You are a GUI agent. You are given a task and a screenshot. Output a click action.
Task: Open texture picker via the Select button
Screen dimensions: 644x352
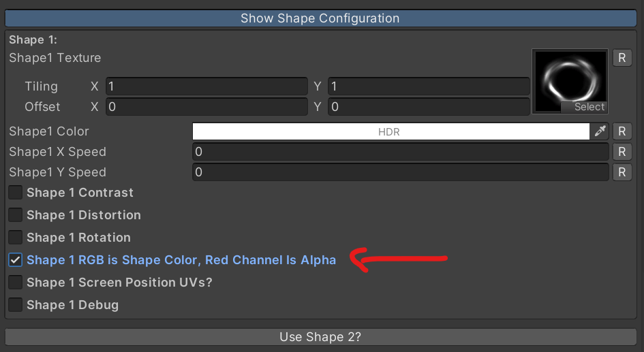585,107
